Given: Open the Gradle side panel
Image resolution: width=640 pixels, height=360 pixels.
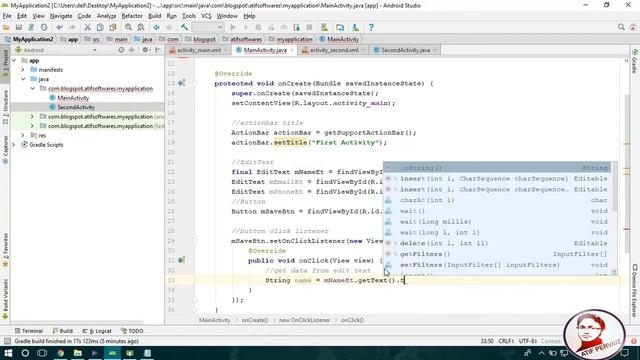Looking at the screenshot, I should [x=635, y=62].
